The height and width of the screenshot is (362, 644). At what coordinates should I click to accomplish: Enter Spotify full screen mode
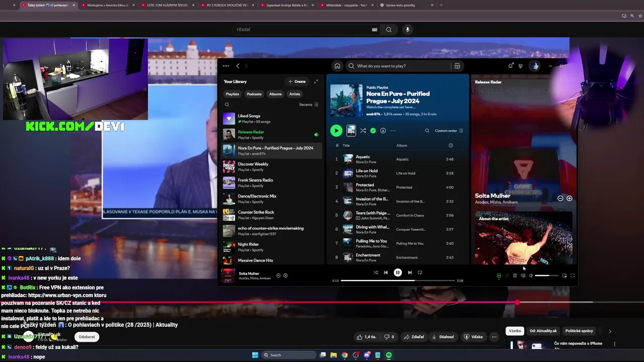point(573,276)
